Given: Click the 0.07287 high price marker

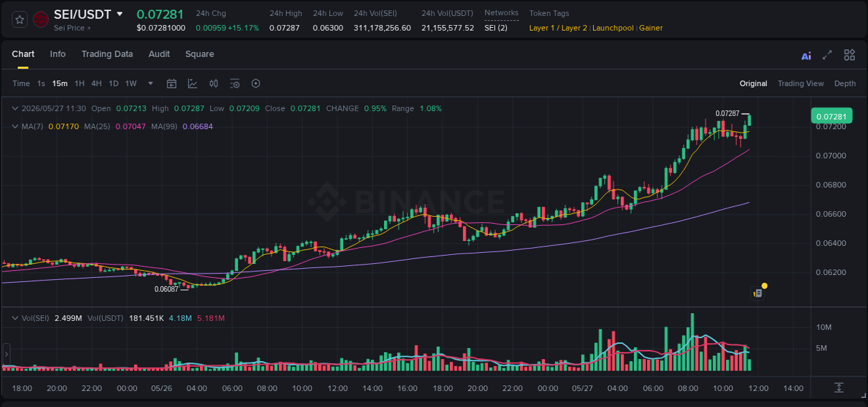Looking at the screenshot, I should (x=728, y=113).
